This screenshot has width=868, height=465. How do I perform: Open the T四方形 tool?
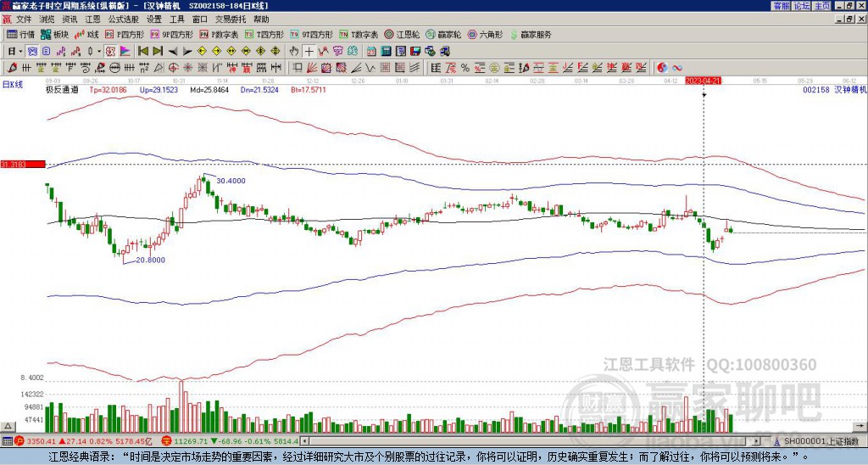[x=264, y=34]
